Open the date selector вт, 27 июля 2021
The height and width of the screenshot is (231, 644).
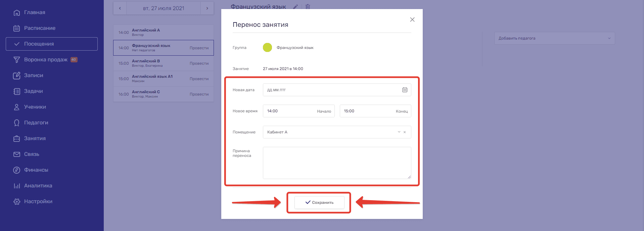tap(164, 8)
